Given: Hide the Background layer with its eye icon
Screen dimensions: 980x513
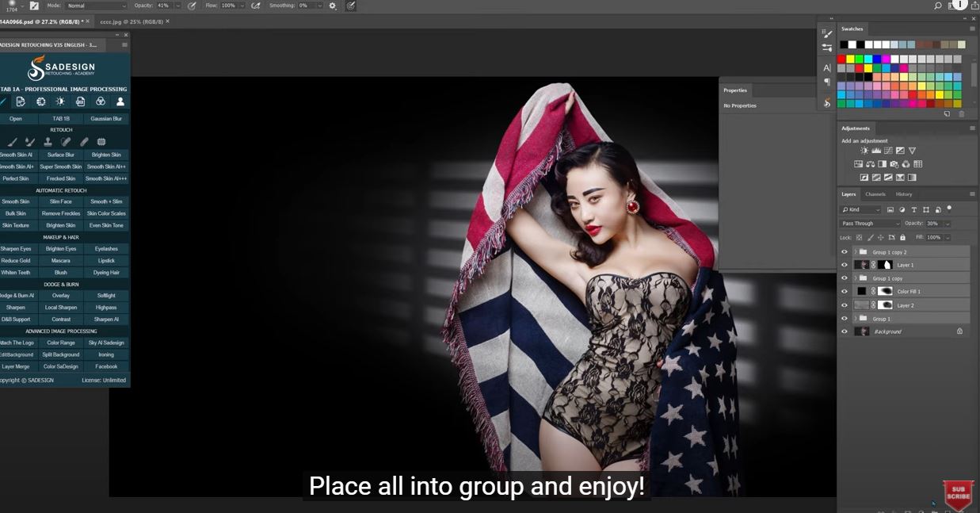Looking at the screenshot, I should tap(845, 331).
